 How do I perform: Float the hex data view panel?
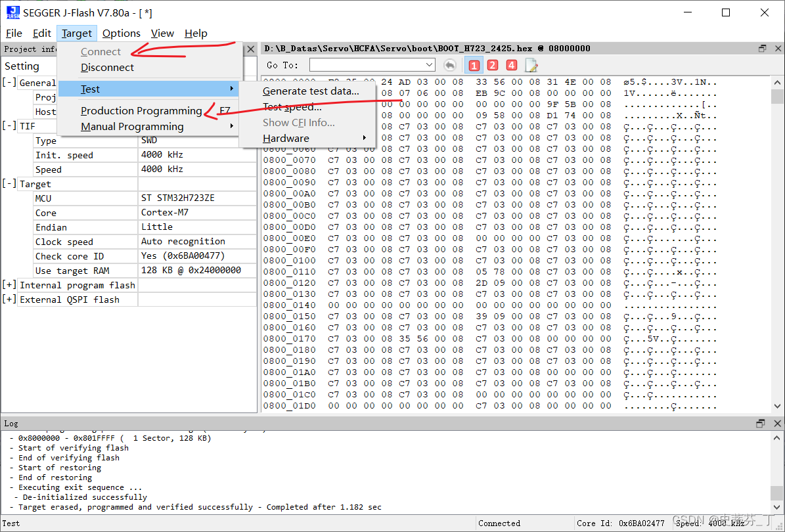pyautogui.click(x=761, y=48)
